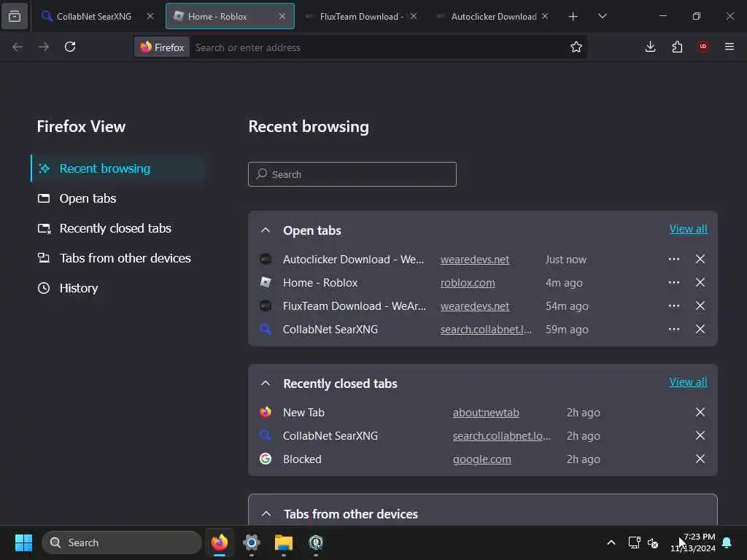
Task: Close Autoclicker Download from Open tabs list
Action: 700,259
